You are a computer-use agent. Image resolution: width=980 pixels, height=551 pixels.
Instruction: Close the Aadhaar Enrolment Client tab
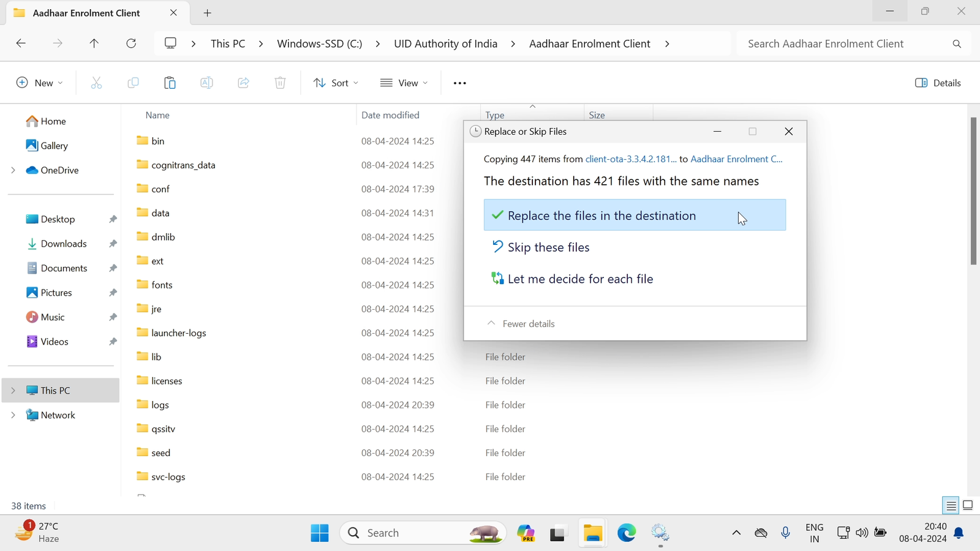tap(173, 13)
